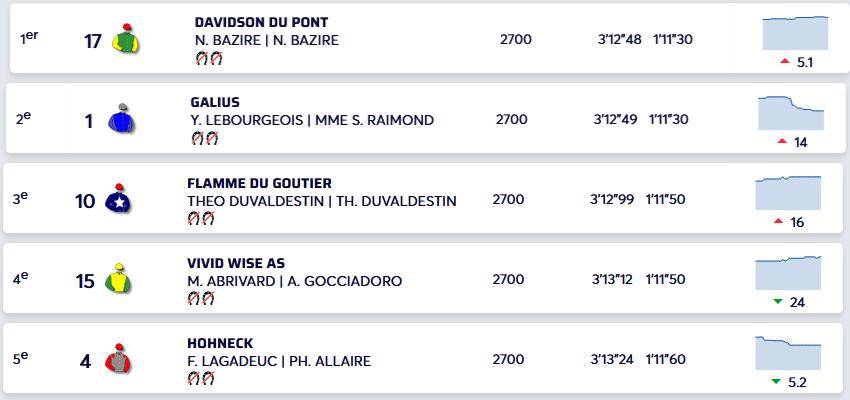Click Hohneck's grey and red jockey silk
The image size is (850, 400).
coord(118,360)
